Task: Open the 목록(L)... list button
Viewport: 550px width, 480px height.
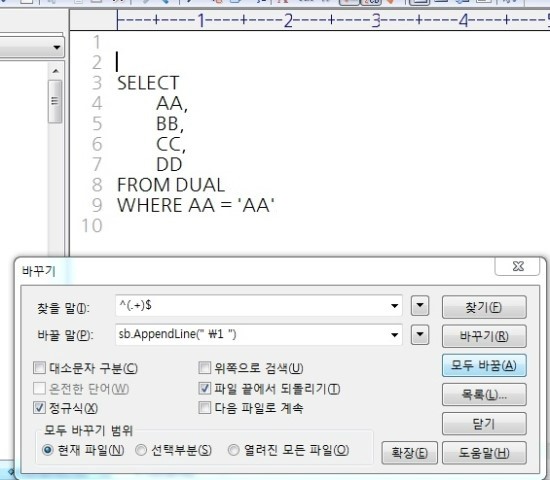Action: click(484, 394)
